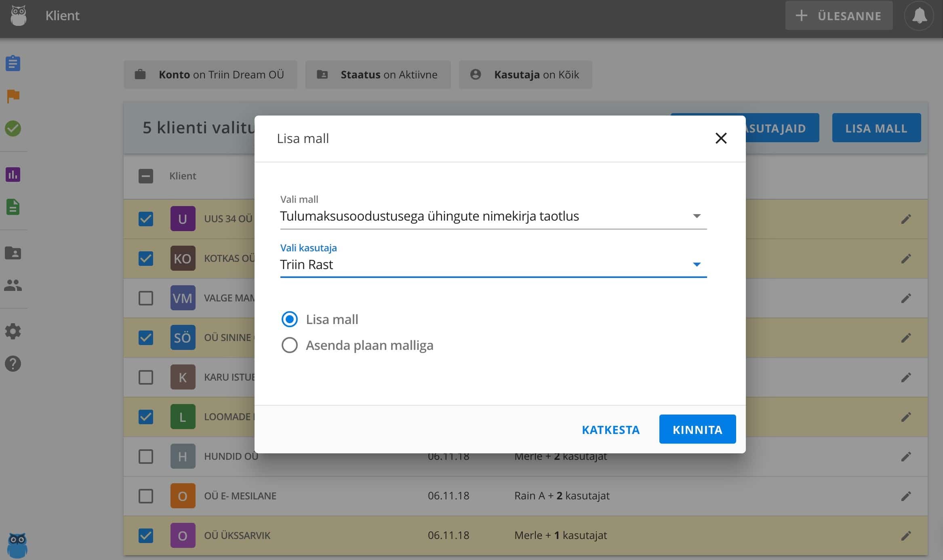Screen dimensions: 943x560
Task: Click the pencil icon in VALGE row
Action: (x=906, y=298)
